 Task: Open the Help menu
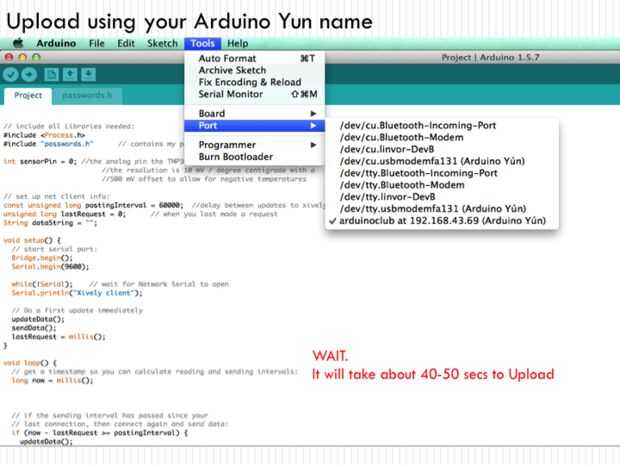[238, 43]
